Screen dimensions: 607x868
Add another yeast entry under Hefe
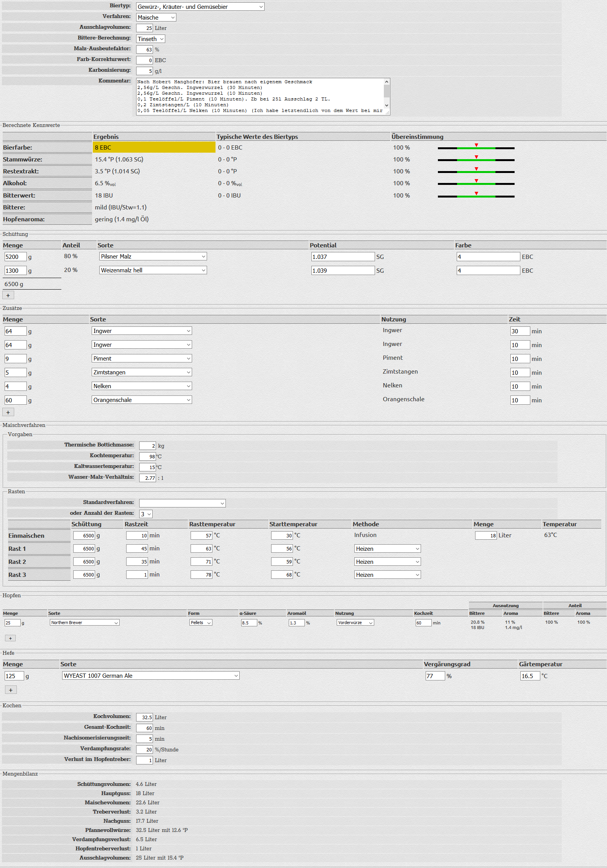click(10, 690)
